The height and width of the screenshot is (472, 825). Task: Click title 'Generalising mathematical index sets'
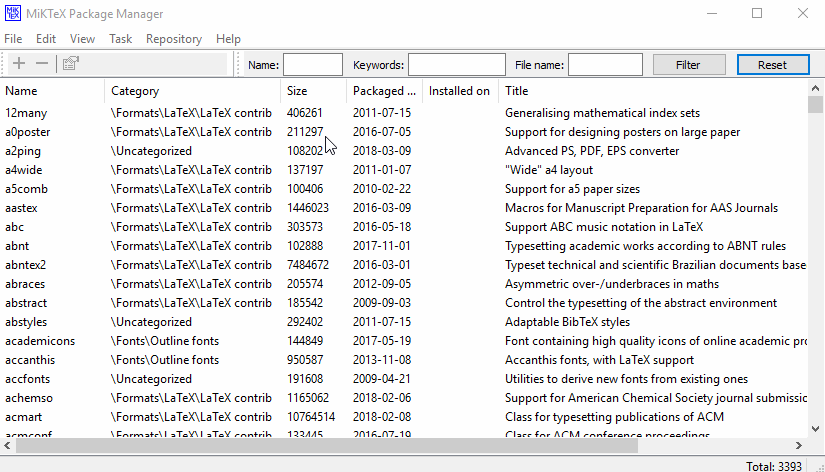602,113
